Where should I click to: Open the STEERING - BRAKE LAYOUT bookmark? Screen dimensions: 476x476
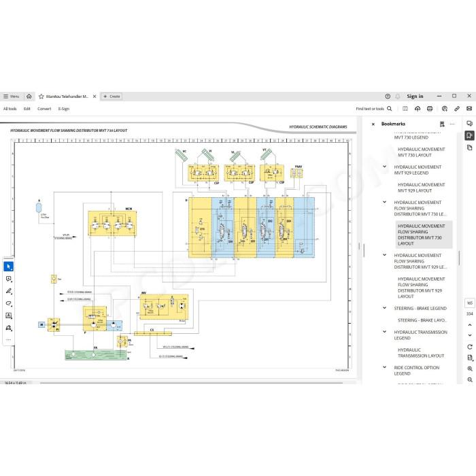422,320
